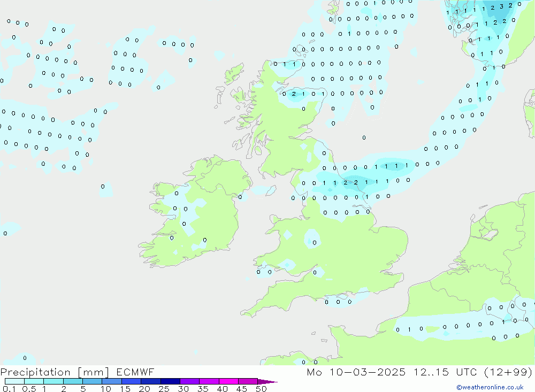Click the "Mo" weekday label
The image size is (535, 392).
pos(314,372)
